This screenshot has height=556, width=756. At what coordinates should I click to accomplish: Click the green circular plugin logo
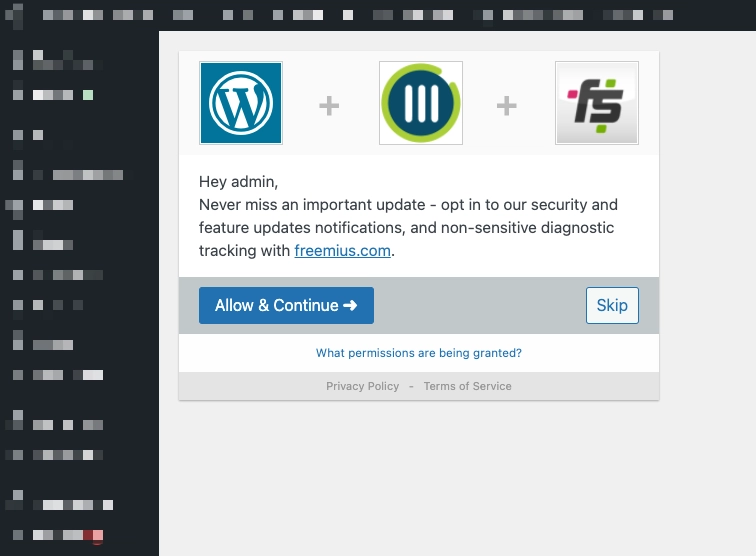click(x=420, y=103)
